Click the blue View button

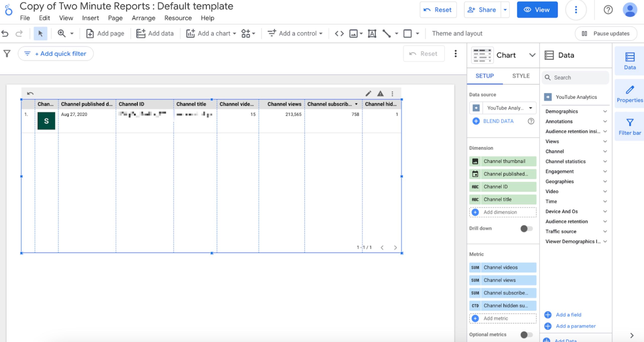537,10
